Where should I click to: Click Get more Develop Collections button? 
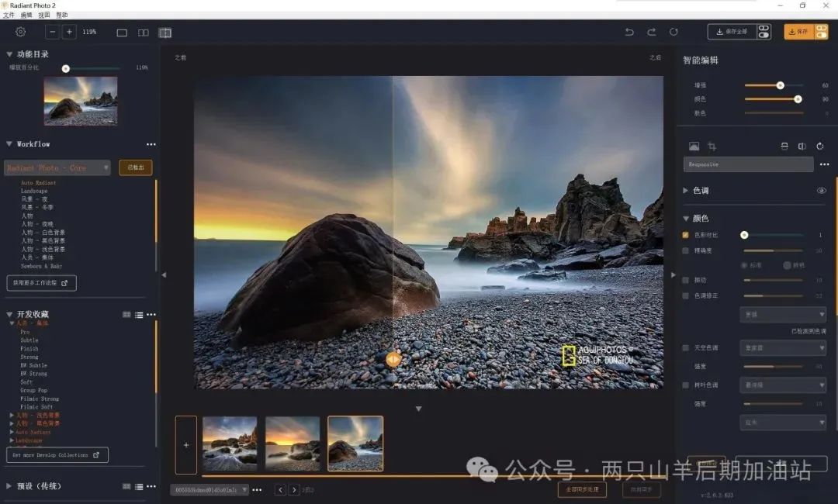pos(57,455)
